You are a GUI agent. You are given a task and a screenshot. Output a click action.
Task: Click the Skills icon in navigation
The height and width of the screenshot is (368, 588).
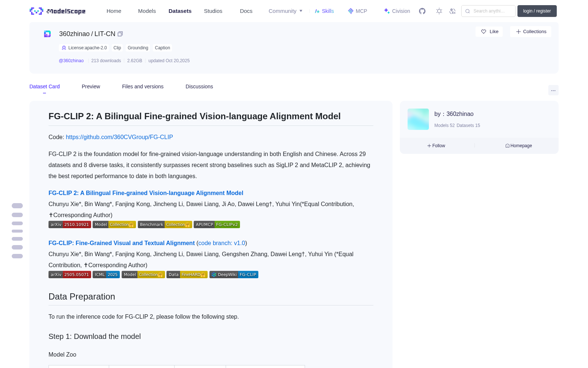317,11
